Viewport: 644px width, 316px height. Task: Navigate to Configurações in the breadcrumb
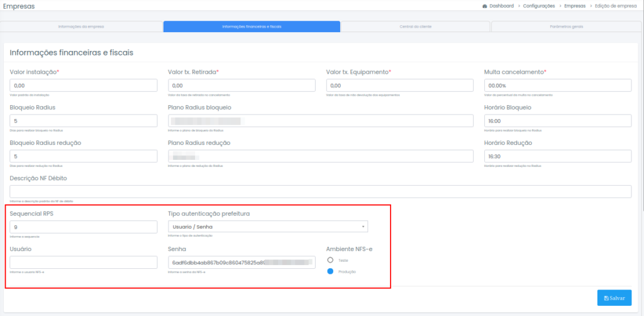[538, 6]
